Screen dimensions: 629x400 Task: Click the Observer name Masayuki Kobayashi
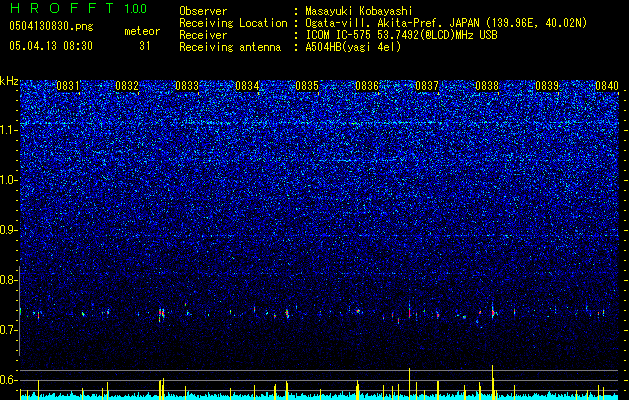click(x=358, y=11)
